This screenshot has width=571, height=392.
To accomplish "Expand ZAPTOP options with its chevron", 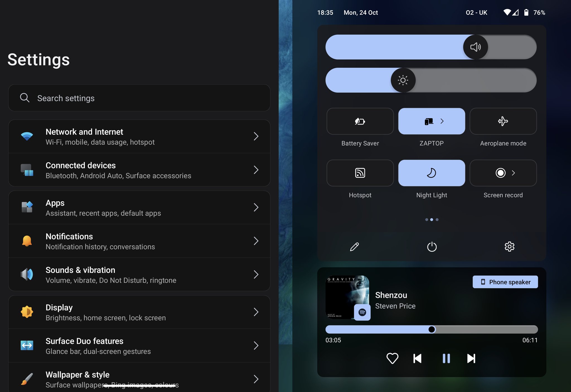I will pos(442,121).
